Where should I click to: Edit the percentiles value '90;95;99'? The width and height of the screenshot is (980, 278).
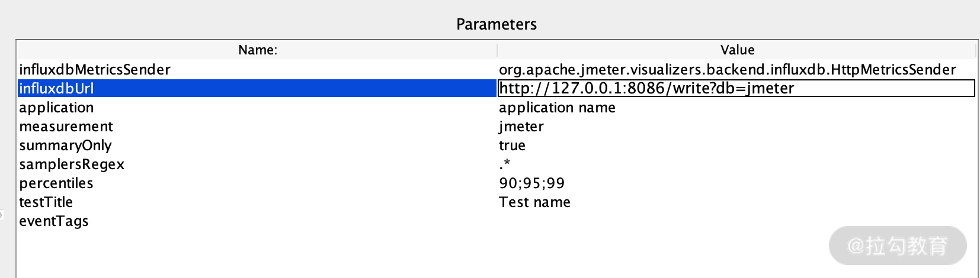tap(531, 183)
